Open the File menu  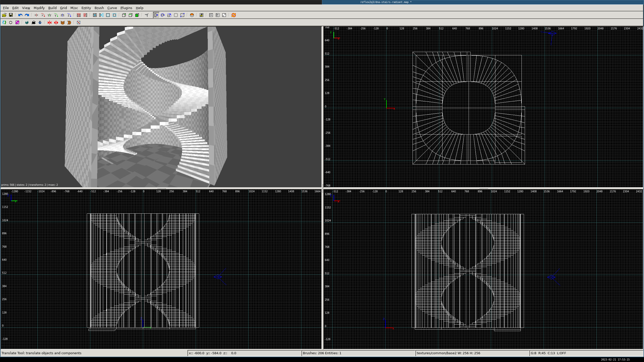click(6, 8)
